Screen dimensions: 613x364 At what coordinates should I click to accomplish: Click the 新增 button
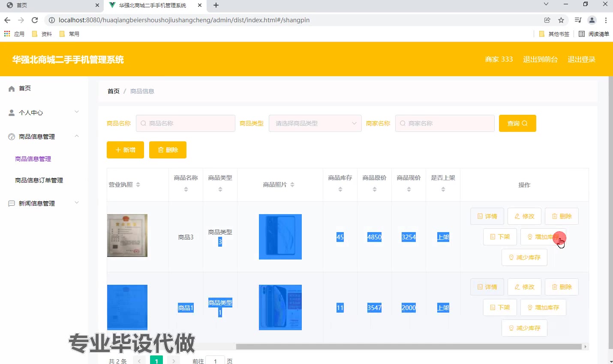point(125,150)
